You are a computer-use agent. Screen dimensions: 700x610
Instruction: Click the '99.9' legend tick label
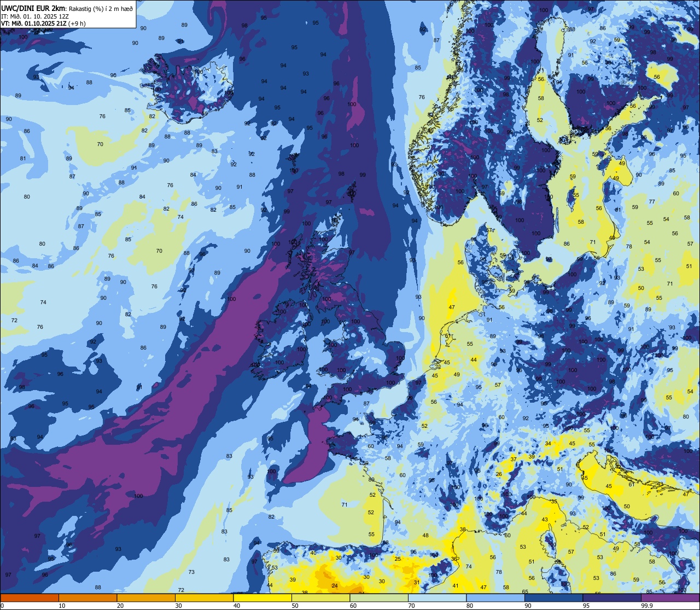pyautogui.click(x=647, y=606)
